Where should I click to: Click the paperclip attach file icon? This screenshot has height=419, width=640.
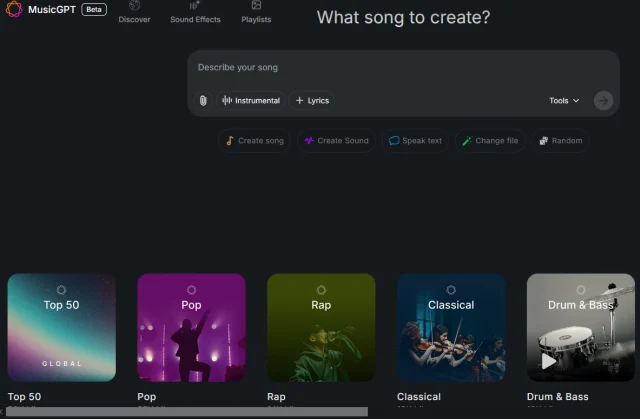coord(203,101)
